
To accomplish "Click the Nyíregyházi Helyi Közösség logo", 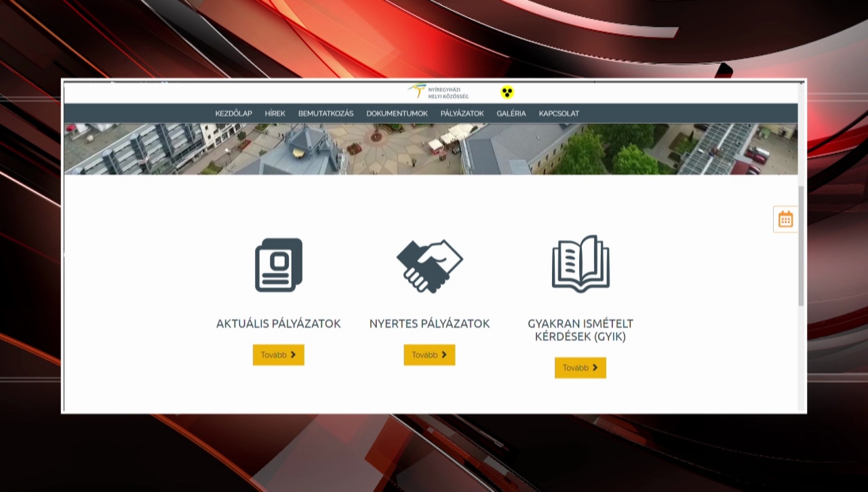I will pyautogui.click(x=437, y=92).
